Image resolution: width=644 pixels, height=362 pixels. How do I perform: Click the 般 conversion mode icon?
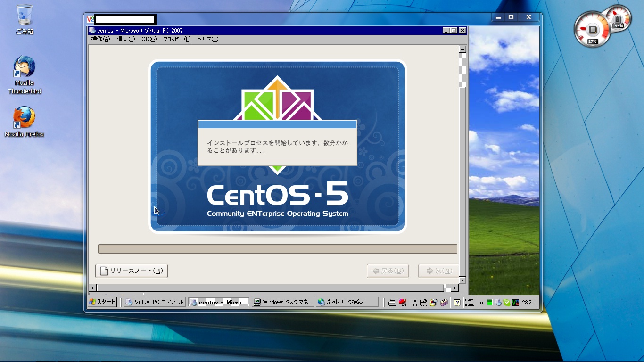pyautogui.click(x=423, y=303)
